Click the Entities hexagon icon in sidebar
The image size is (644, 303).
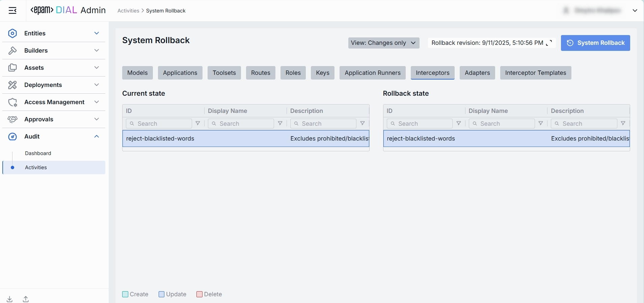[x=12, y=33]
